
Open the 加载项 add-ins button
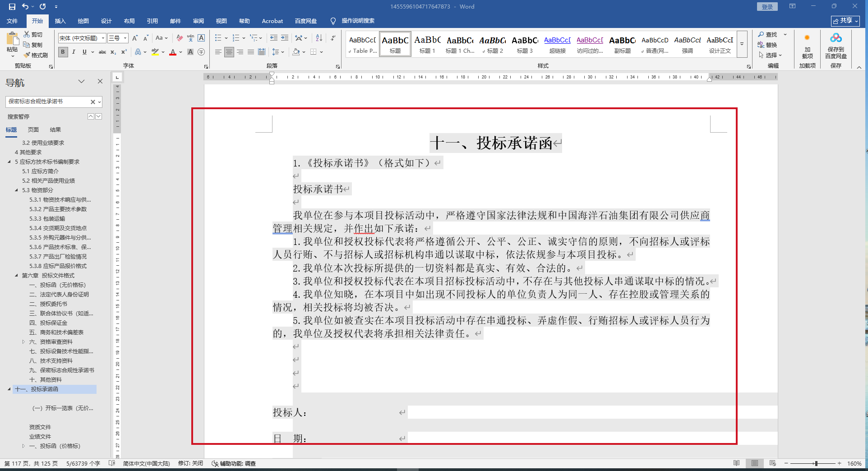[x=807, y=46]
